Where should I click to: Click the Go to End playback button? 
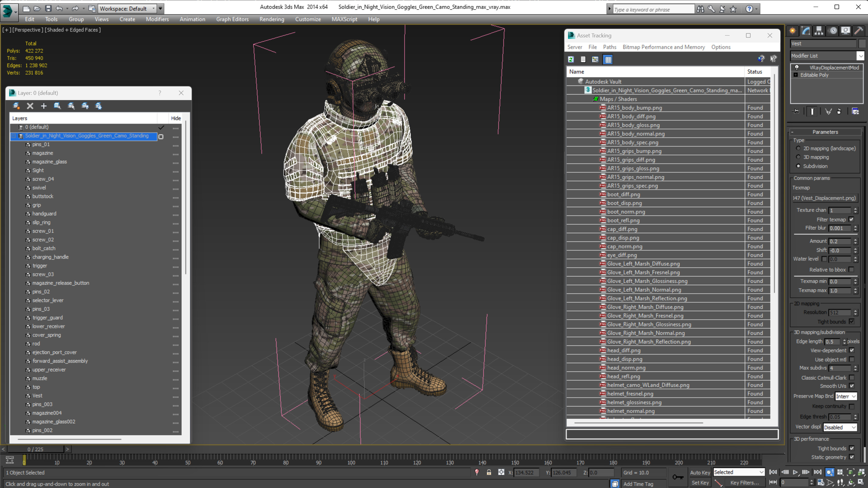coord(817,472)
